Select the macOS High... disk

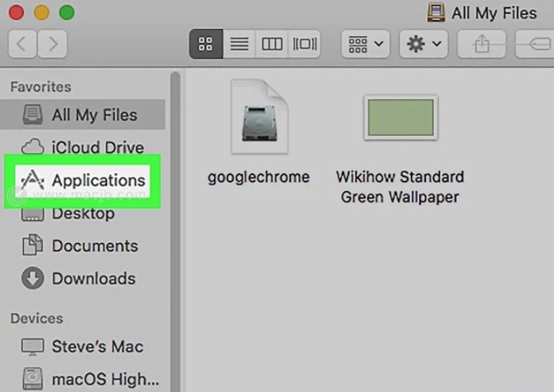(82, 379)
